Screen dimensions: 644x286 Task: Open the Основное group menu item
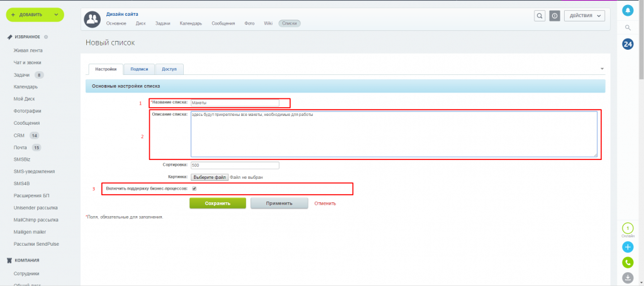point(116,23)
